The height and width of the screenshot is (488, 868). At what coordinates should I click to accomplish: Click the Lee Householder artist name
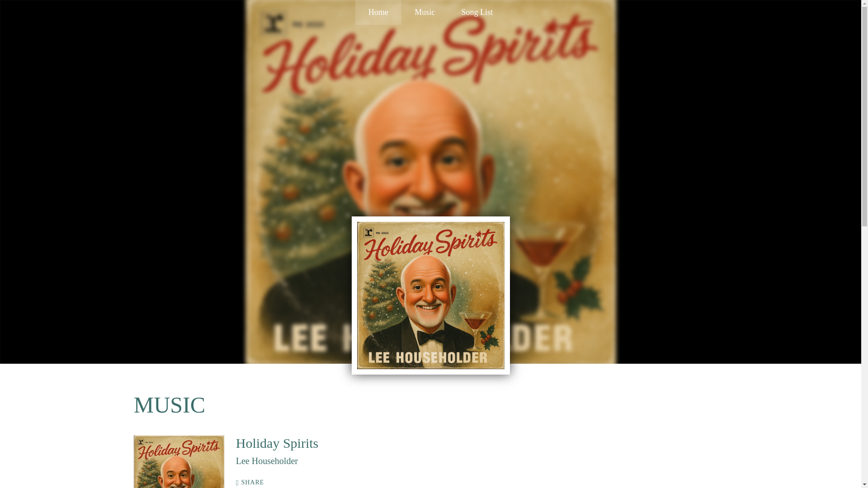(x=267, y=461)
